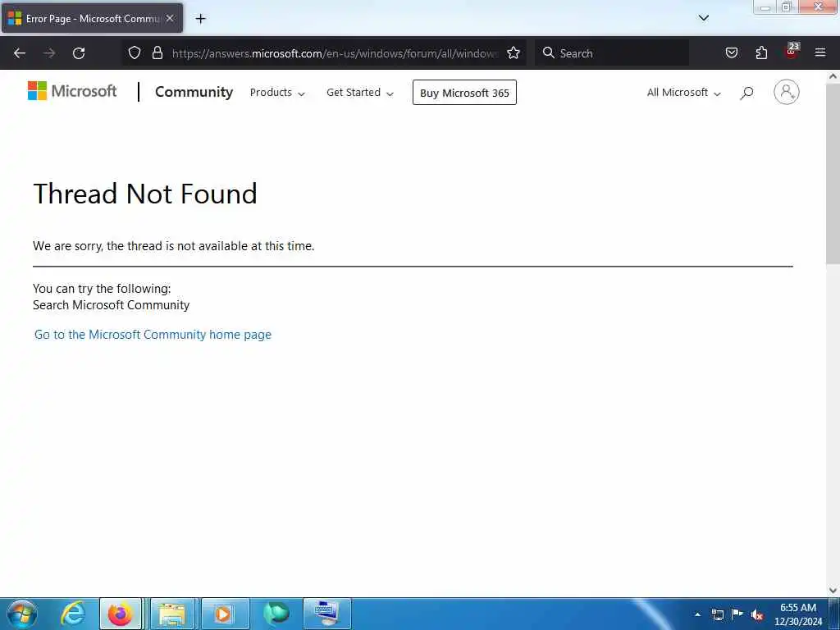Open the Save to Pocket icon
The image size is (840, 630).
[x=731, y=52]
